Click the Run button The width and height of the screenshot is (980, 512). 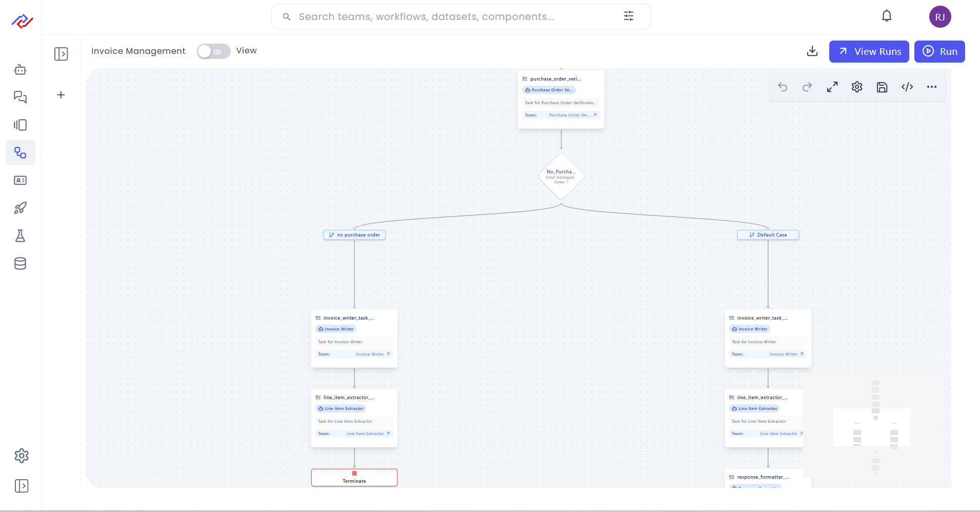939,52
